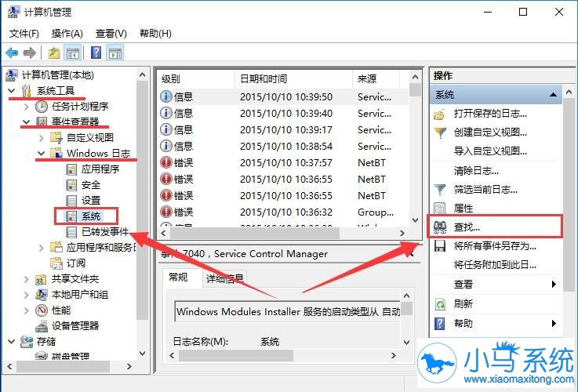Image resolution: width=578 pixels, height=392 pixels.
Task: Open the 操作(A) menu
Action: [x=67, y=34]
